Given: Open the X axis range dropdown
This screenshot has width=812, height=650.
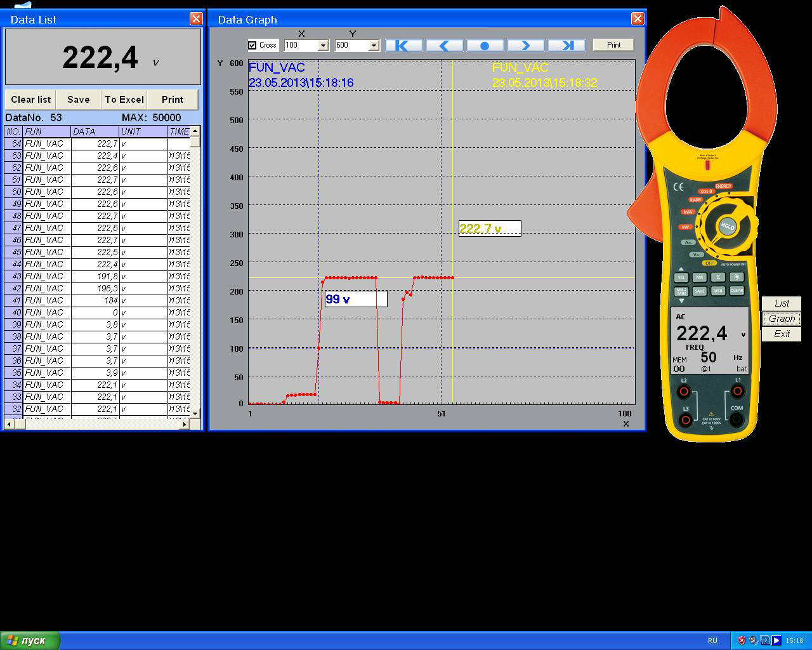Looking at the screenshot, I should pyautogui.click(x=323, y=45).
